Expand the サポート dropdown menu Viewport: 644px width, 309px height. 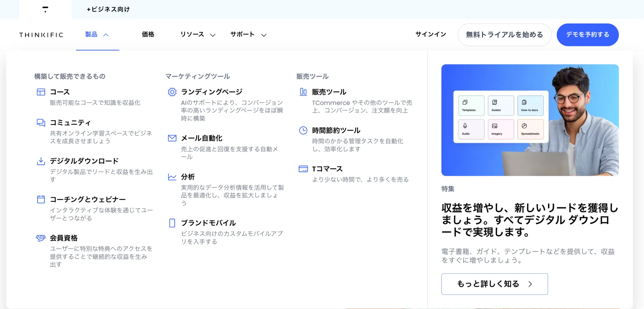tap(248, 35)
